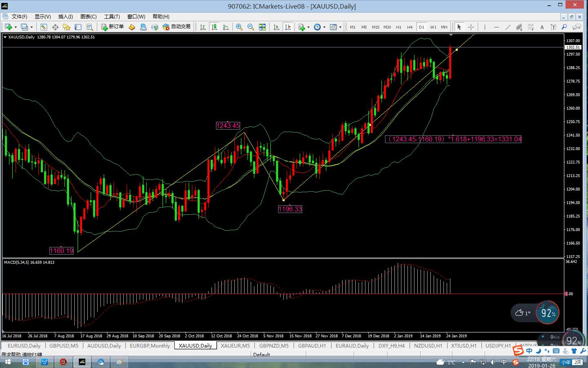Toggle chart auto scroll

point(276,27)
